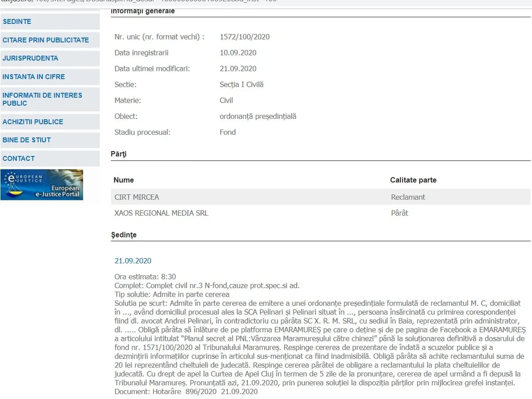Screen dimensions: 532x399
Task: Open INSTANTA IN CIFRE section
Action: tap(34, 77)
